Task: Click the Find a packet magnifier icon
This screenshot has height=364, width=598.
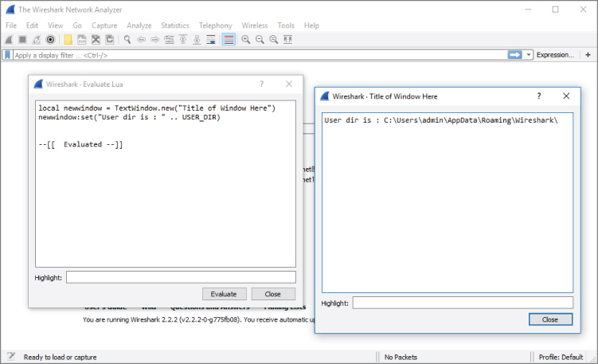Action: click(x=127, y=39)
